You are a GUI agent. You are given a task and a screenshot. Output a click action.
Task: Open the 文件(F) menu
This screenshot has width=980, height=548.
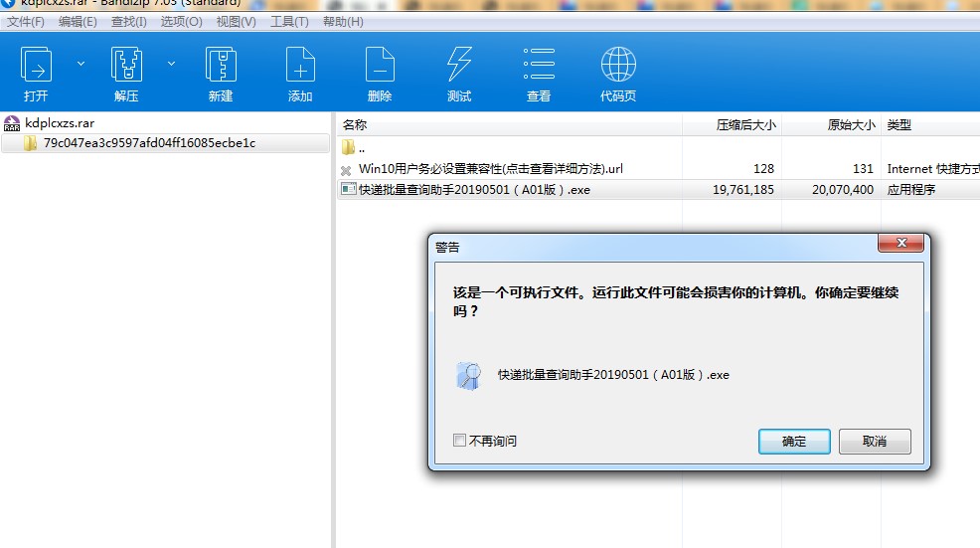26,22
